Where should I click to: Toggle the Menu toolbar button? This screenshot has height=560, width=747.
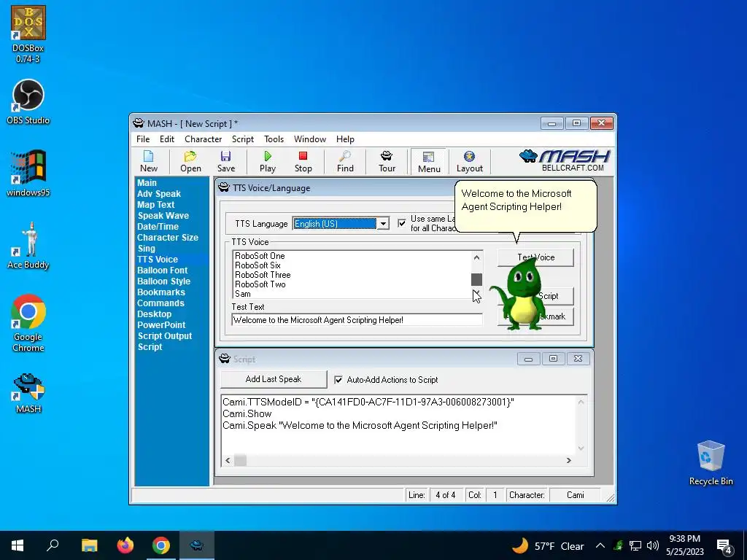(x=429, y=162)
